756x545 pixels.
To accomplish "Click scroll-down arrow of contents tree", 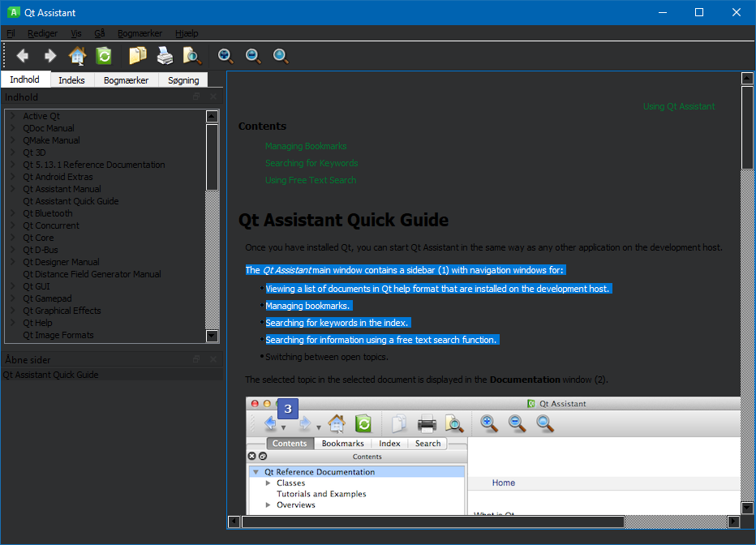I will coord(213,336).
